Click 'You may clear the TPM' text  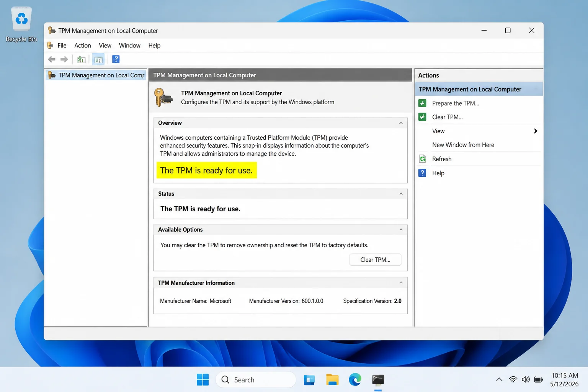264,245
